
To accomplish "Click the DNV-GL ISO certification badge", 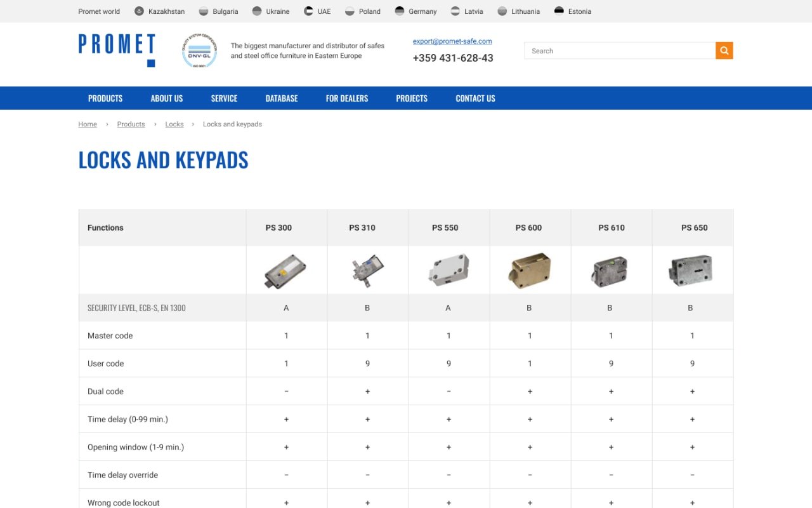I will coord(199,51).
